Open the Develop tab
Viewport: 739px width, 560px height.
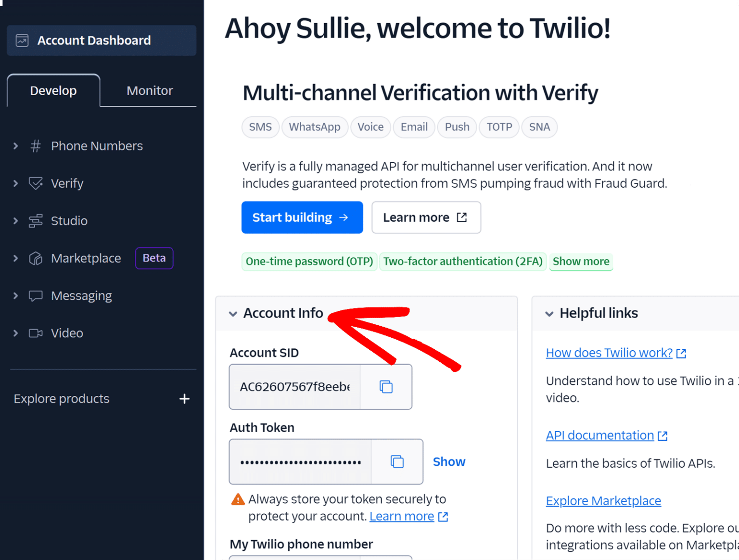pos(53,90)
